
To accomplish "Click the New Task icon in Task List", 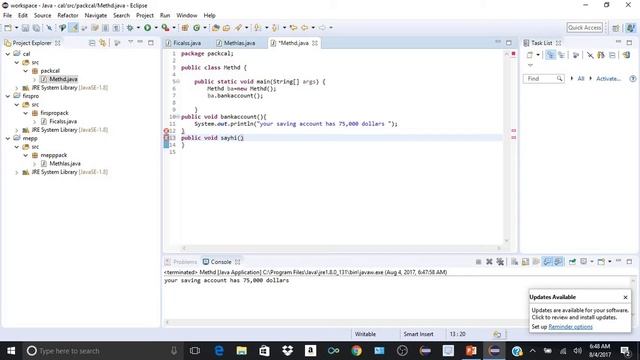I will 530,55.
